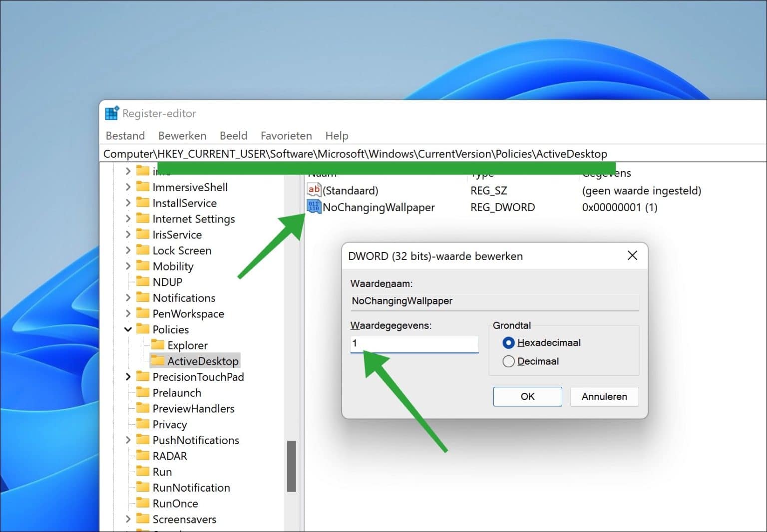Select the RunOnce folder icon
This screenshot has width=767, height=532.
click(x=142, y=504)
